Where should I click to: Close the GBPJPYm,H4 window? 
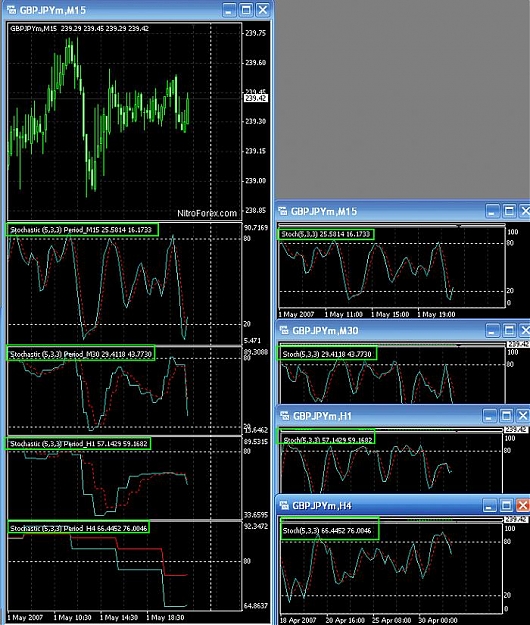[x=522, y=506]
